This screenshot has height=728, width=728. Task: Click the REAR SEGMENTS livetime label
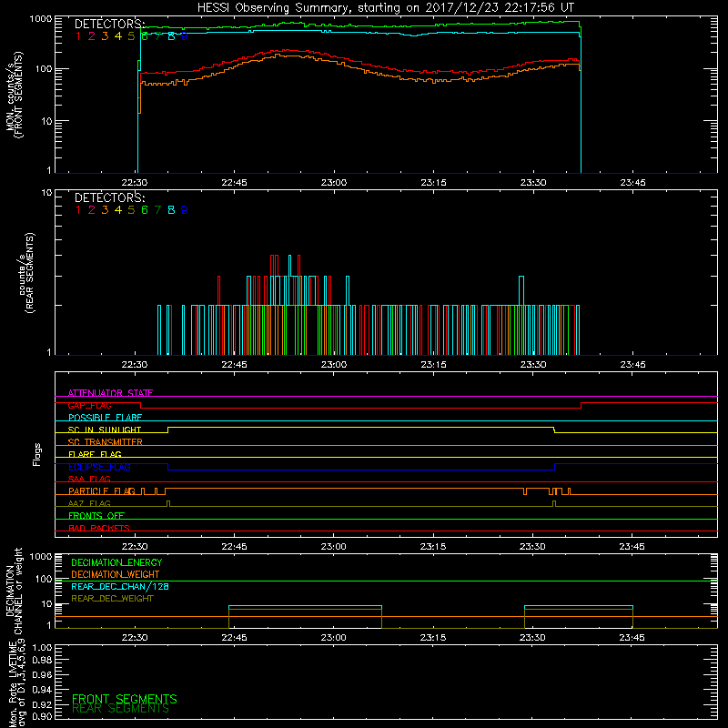(121, 709)
